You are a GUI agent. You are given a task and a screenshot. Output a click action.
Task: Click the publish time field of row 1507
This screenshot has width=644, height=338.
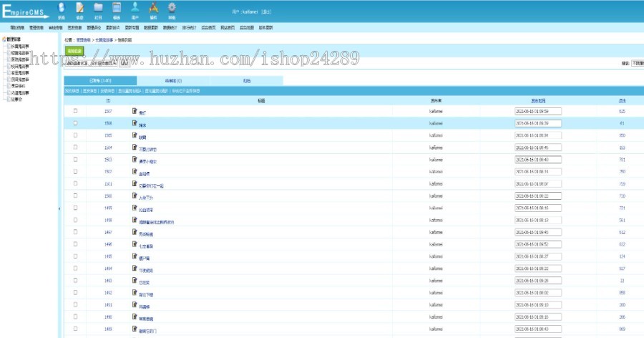[537, 111]
